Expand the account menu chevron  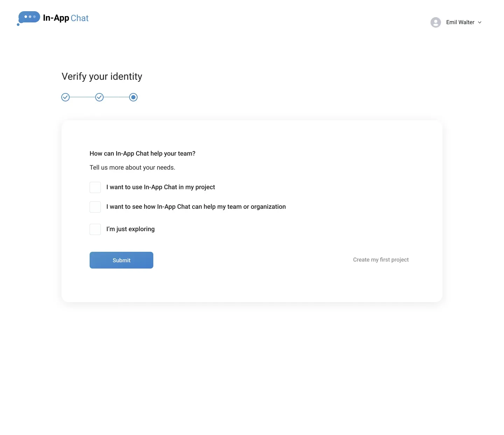pyautogui.click(x=479, y=22)
